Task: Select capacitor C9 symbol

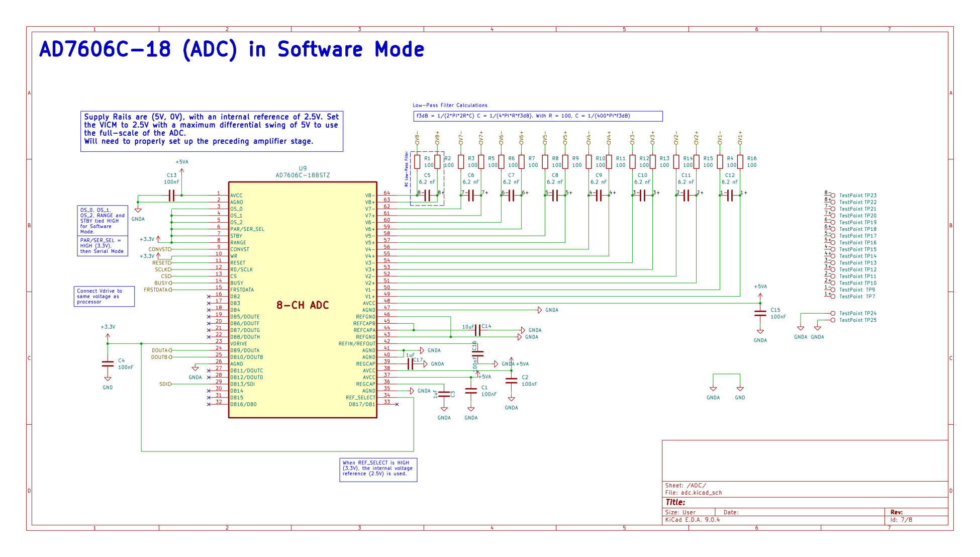Action: pos(599,196)
